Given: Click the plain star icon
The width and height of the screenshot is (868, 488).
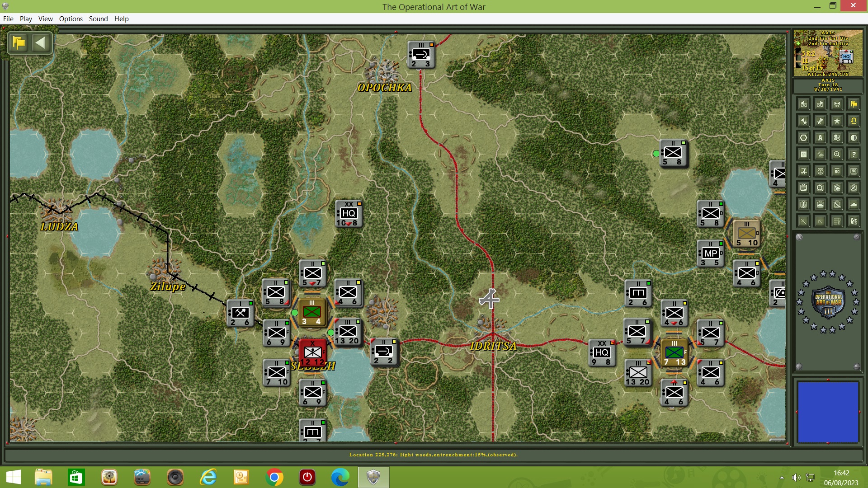Looking at the screenshot, I should (837, 121).
